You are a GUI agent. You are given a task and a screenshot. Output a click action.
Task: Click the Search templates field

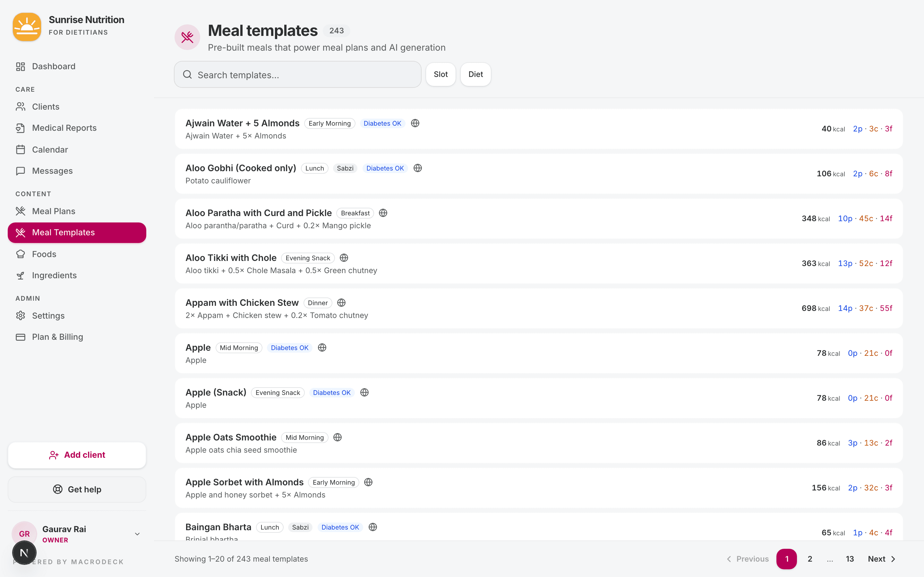[297, 74]
